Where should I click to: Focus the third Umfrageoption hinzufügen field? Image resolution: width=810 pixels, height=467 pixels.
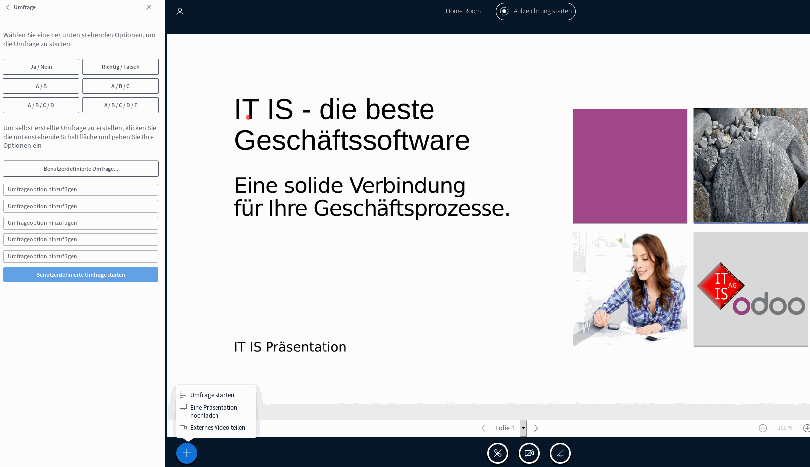pyautogui.click(x=81, y=223)
